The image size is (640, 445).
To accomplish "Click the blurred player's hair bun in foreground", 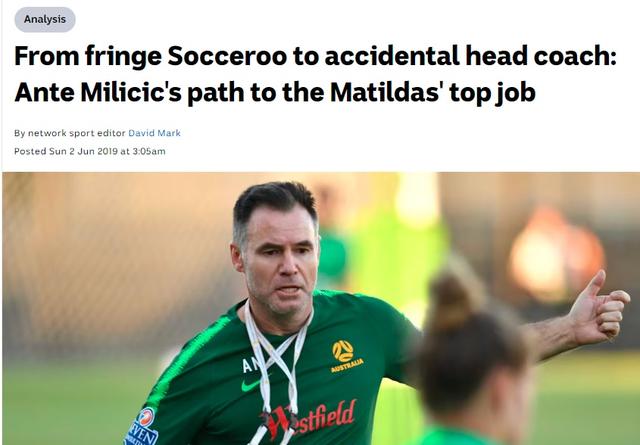I will [x=451, y=301].
